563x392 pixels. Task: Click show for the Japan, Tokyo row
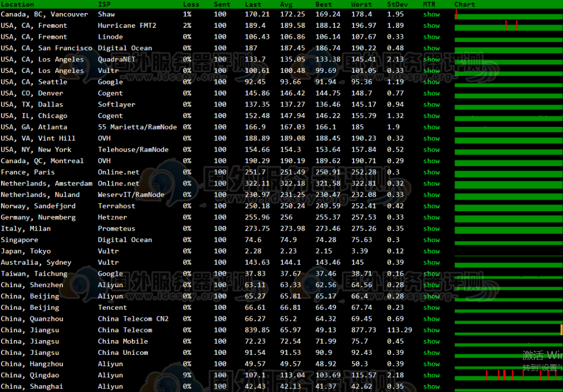pos(431,251)
